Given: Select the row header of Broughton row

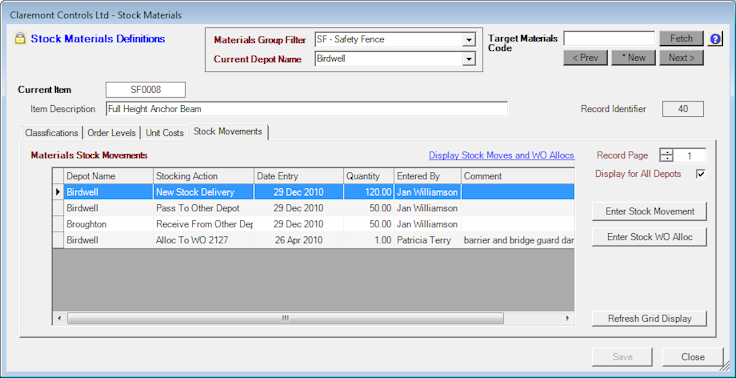Looking at the screenshot, I should click(58, 224).
